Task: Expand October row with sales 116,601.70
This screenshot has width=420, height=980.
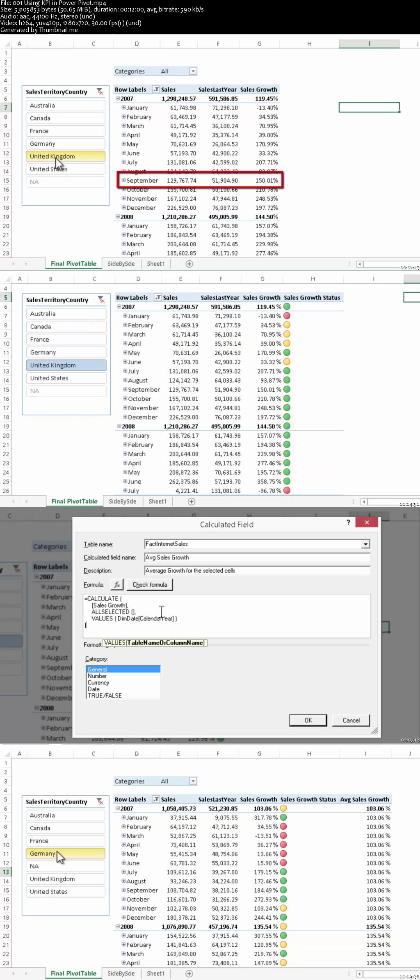Action: tap(123, 899)
